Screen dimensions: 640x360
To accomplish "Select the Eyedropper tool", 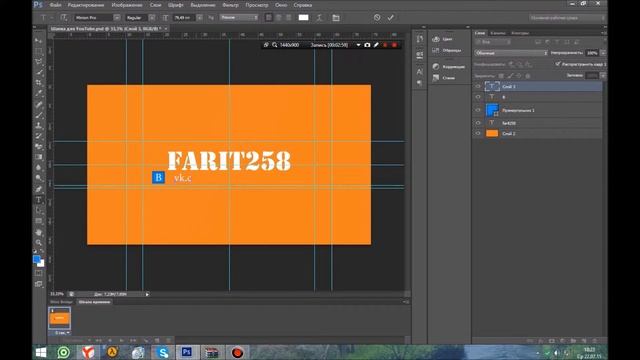I will [x=39, y=93].
